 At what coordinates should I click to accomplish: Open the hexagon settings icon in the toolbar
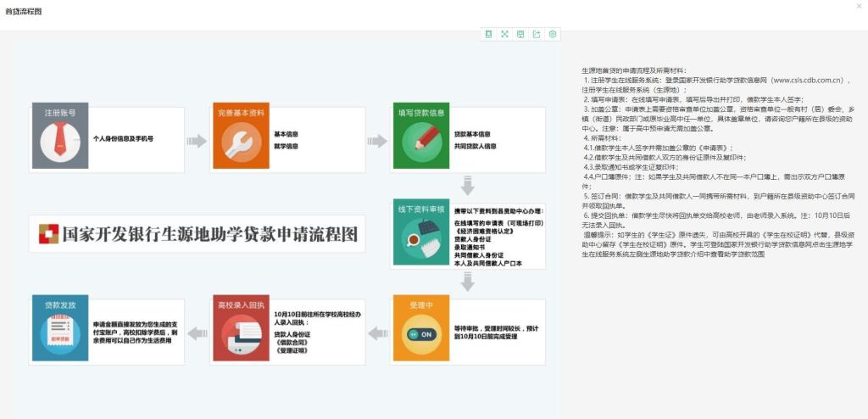tap(553, 34)
